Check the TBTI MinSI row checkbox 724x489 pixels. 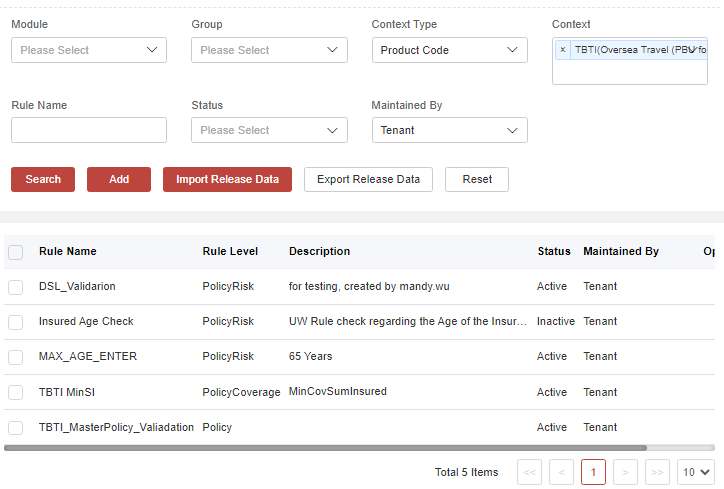(16, 392)
